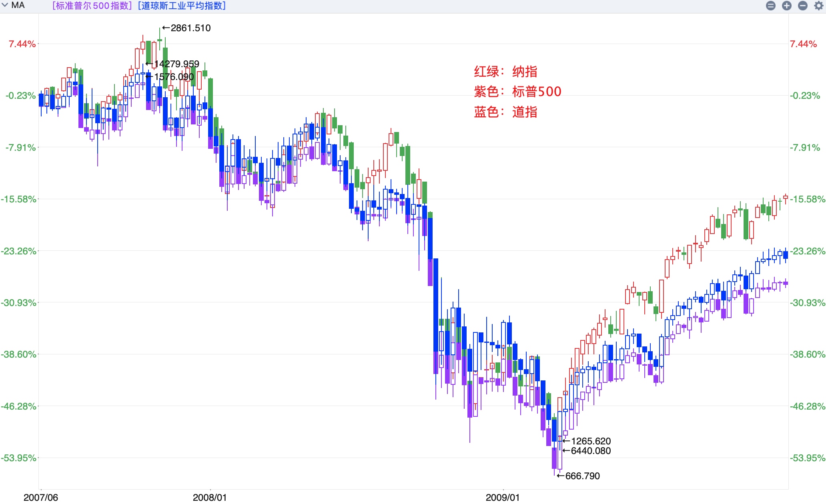The height and width of the screenshot is (504, 826).
Task: Click the right axis -38.60% label
Action: tap(808, 354)
